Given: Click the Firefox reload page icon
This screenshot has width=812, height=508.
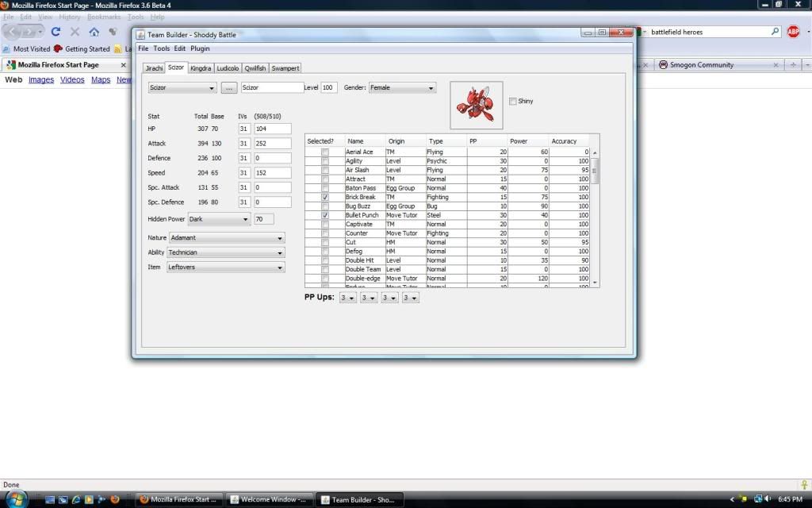Looking at the screenshot, I should point(56,32).
